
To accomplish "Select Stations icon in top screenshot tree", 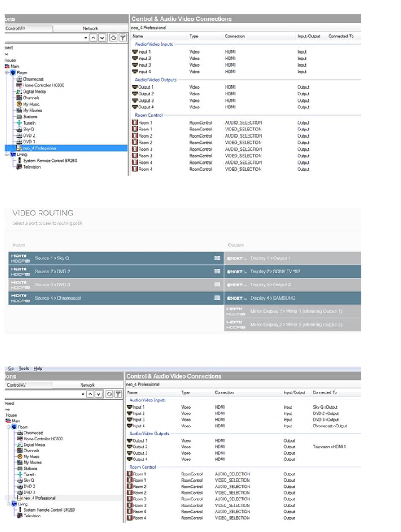I will tap(19, 117).
